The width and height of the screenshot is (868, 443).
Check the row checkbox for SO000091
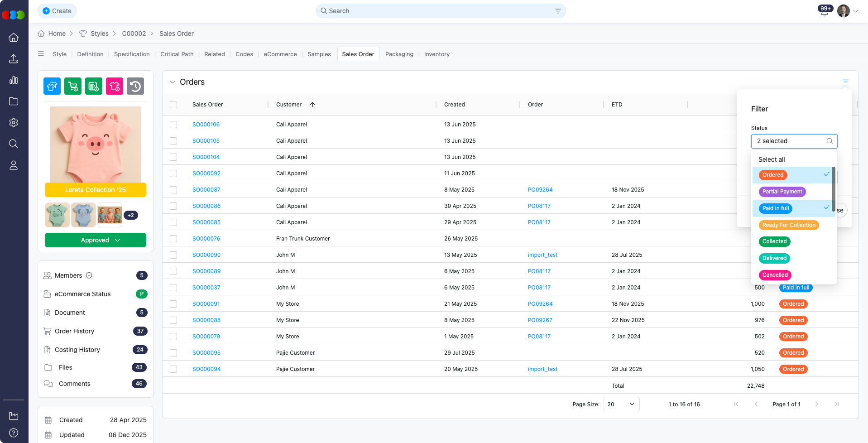(173, 304)
